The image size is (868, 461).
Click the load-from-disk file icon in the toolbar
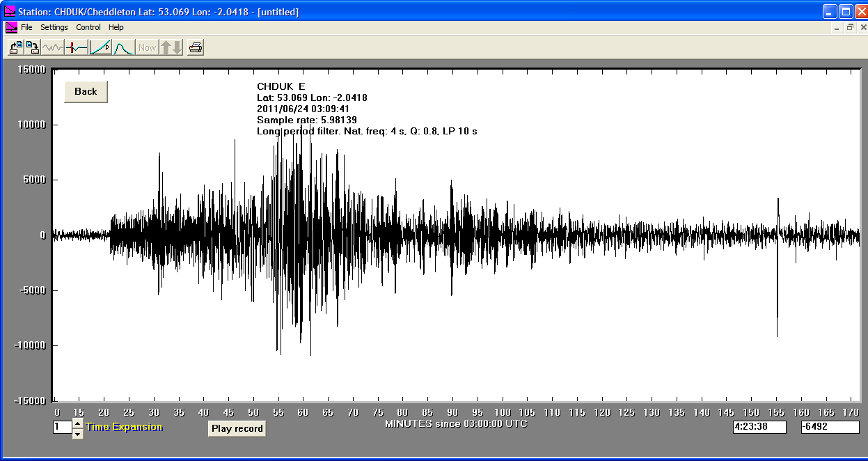point(15,47)
